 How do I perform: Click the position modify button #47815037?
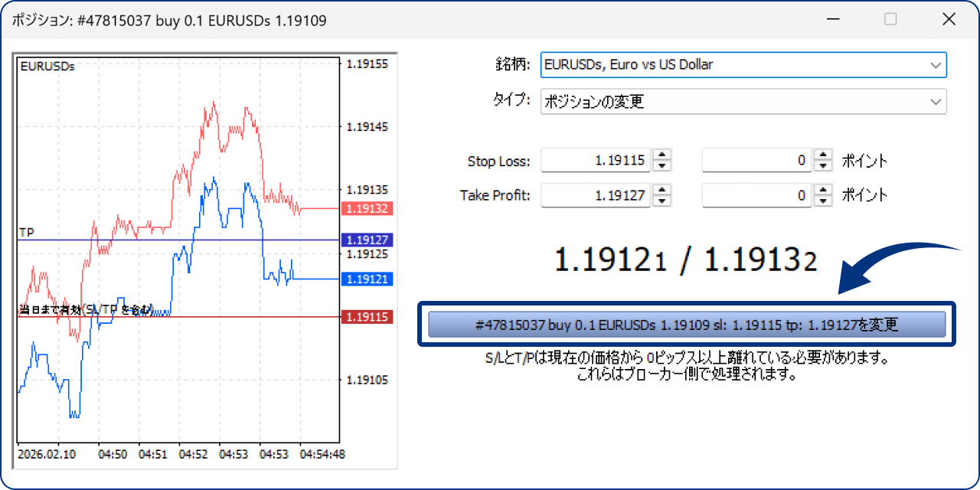[x=687, y=325]
